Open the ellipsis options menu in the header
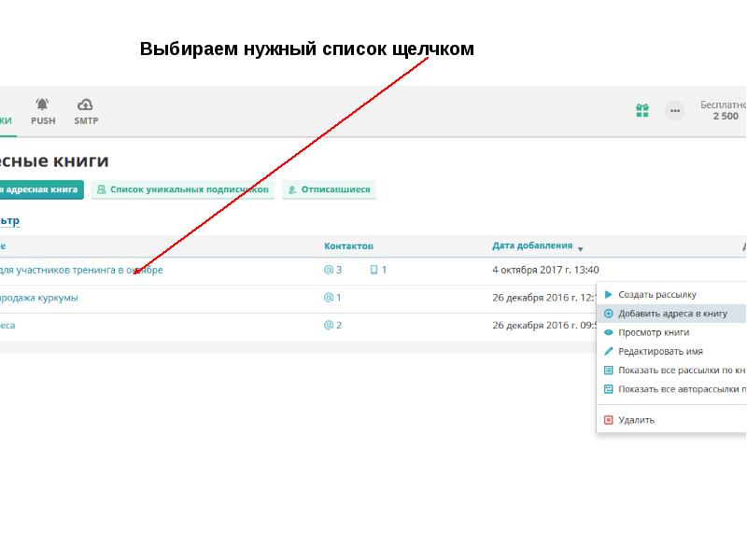 674,110
